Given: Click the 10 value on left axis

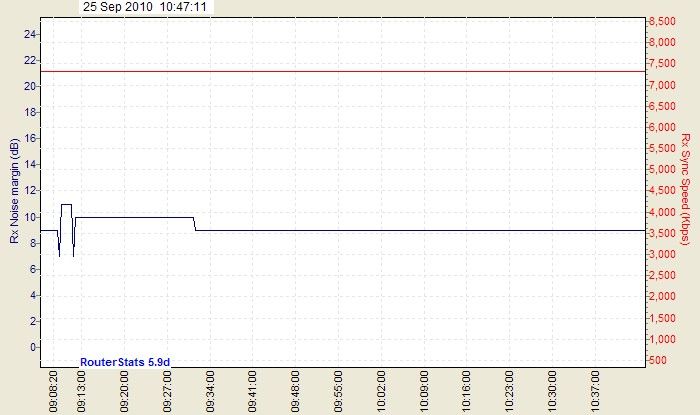Looking at the screenshot, I should (30, 217).
